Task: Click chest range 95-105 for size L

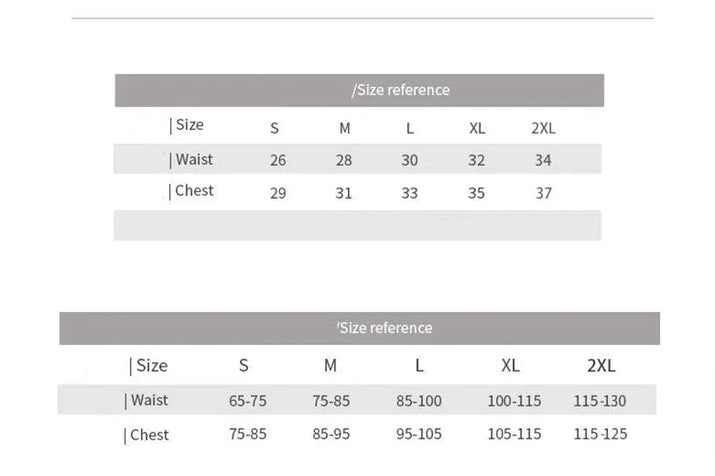Action: (x=418, y=435)
